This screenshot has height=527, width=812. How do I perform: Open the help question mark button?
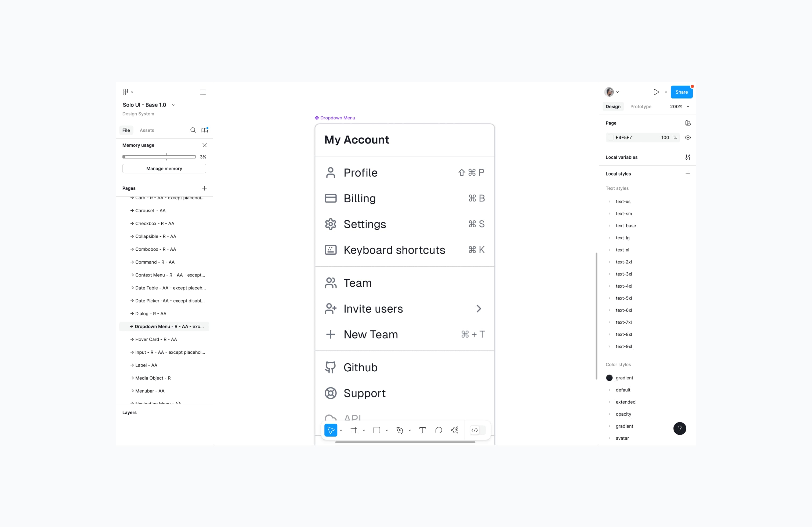click(680, 429)
